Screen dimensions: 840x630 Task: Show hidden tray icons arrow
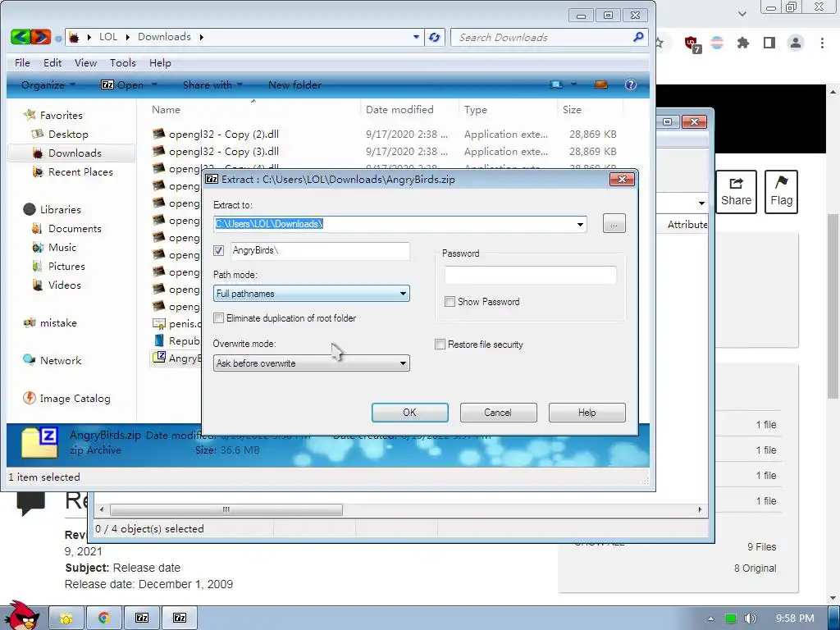(710, 619)
